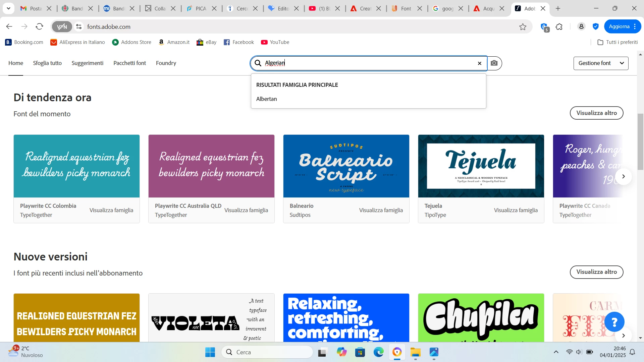Click Visualizza altro for trending fonts
Image resolution: width=644 pixels, height=362 pixels.
coord(596,113)
